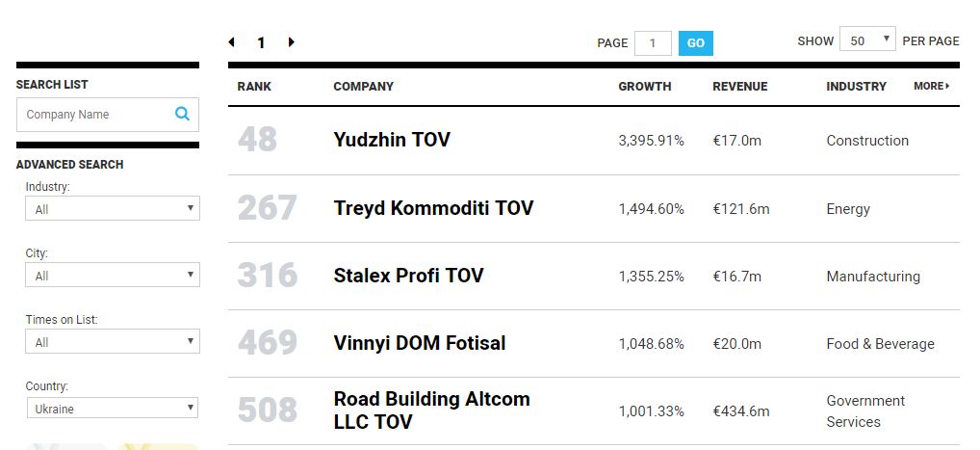
Task: Open the Industry filter dropdown
Action: click(x=112, y=208)
